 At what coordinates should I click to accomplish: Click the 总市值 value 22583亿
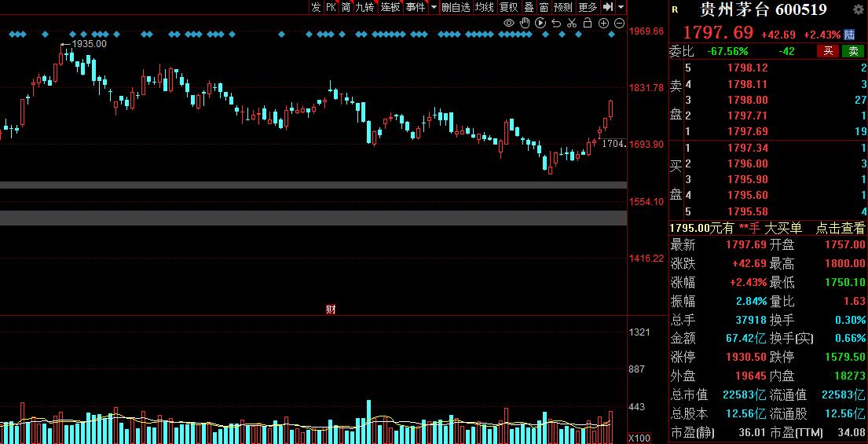[745, 395]
